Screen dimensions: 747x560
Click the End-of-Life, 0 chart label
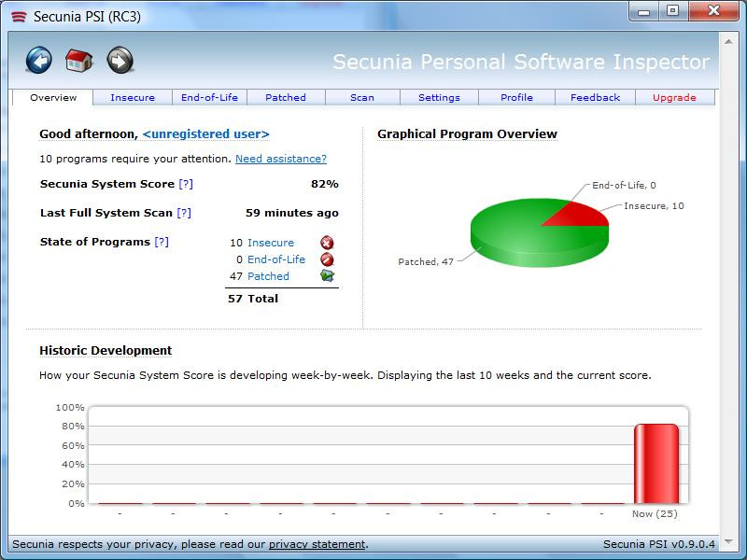coord(624,185)
